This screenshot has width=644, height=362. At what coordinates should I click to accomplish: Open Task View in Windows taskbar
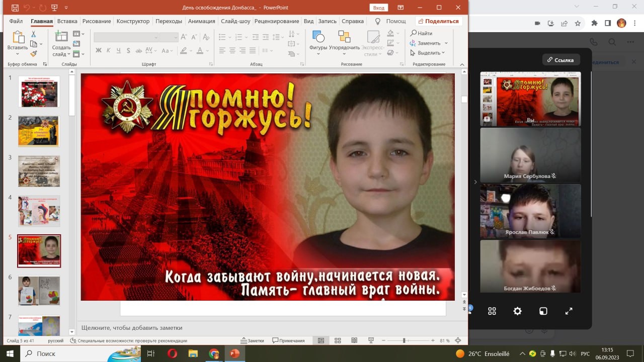coord(151,353)
